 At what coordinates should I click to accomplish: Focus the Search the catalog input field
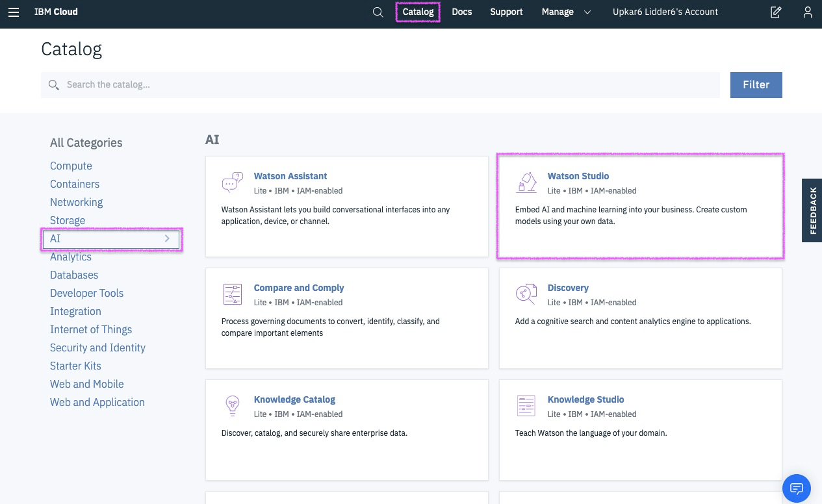pyautogui.click(x=380, y=85)
